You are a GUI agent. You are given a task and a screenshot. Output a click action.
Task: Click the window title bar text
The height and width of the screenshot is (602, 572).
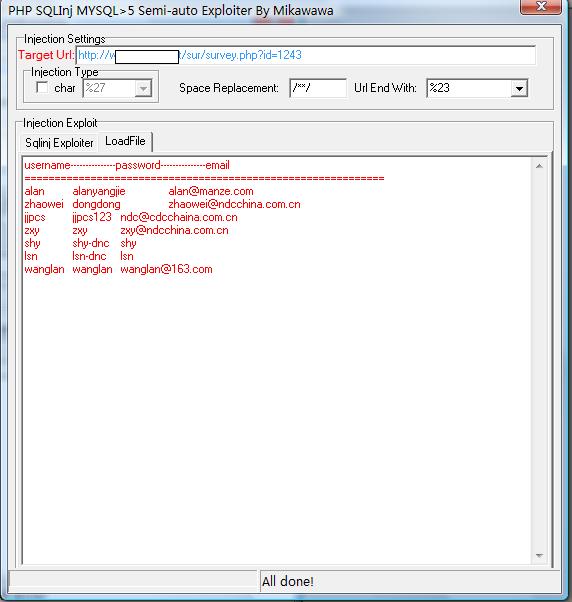click(171, 10)
